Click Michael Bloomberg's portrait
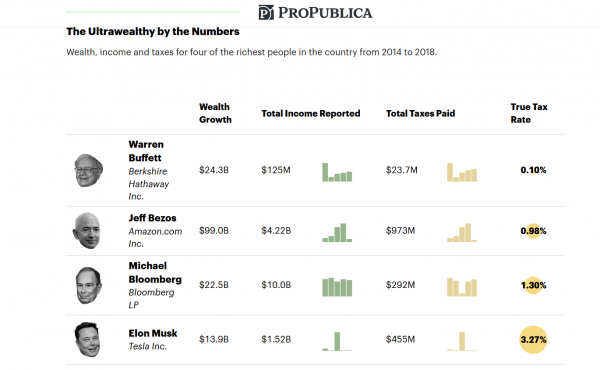This screenshot has width=600, height=370. 89,285
